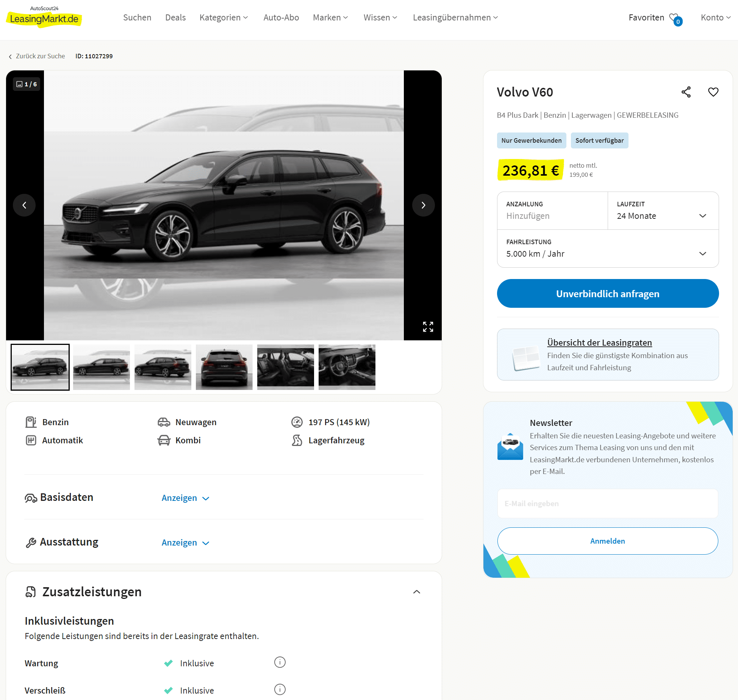The image size is (738, 700).
Task: Click the E-Mail eingeben input field
Action: pyautogui.click(x=608, y=504)
